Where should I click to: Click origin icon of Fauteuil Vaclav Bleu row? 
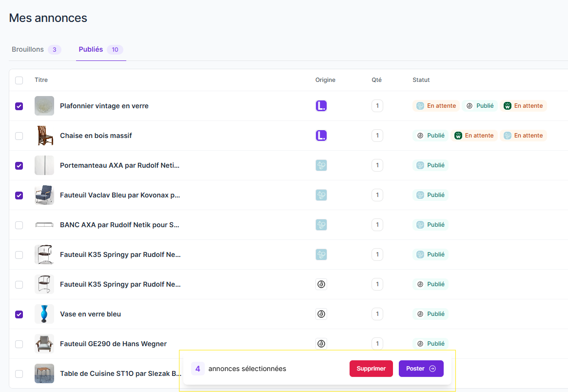point(321,195)
